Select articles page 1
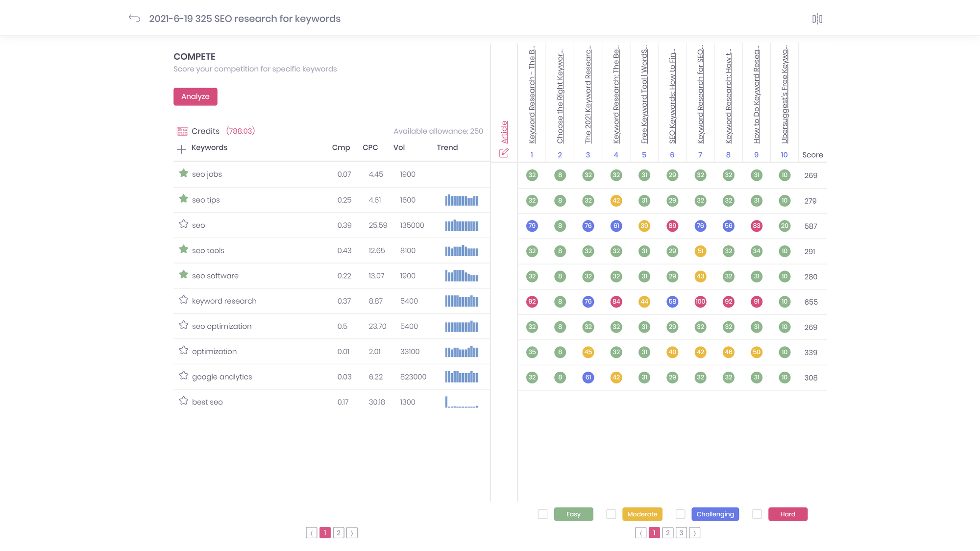 [x=654, y=533]
